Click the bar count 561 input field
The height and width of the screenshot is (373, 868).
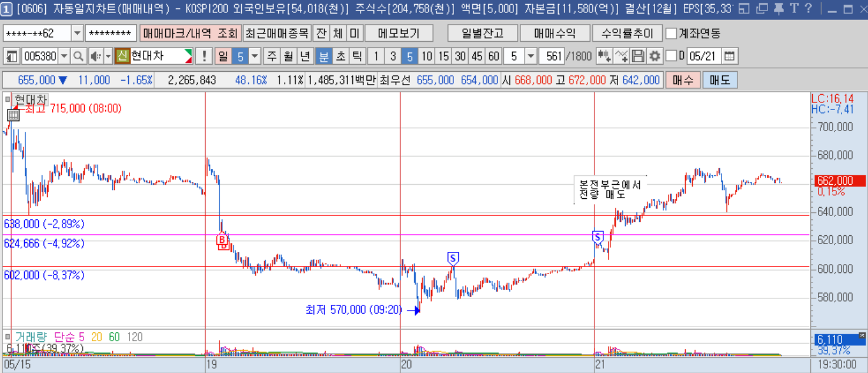(550, 56)
